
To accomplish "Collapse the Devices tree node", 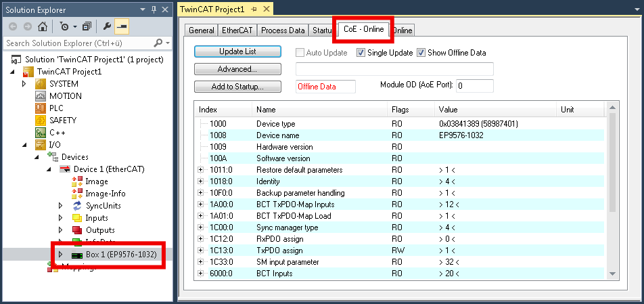I will [x=37, y=157].
